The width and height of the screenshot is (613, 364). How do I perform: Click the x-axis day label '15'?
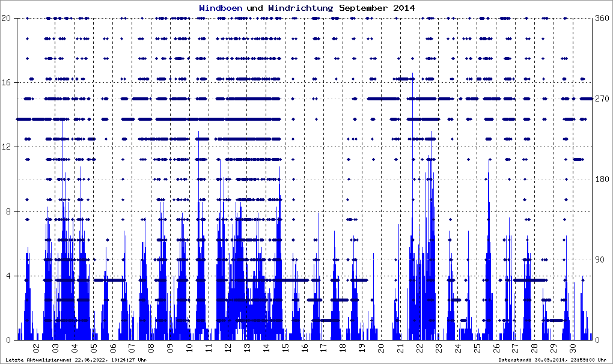point(285,348)
